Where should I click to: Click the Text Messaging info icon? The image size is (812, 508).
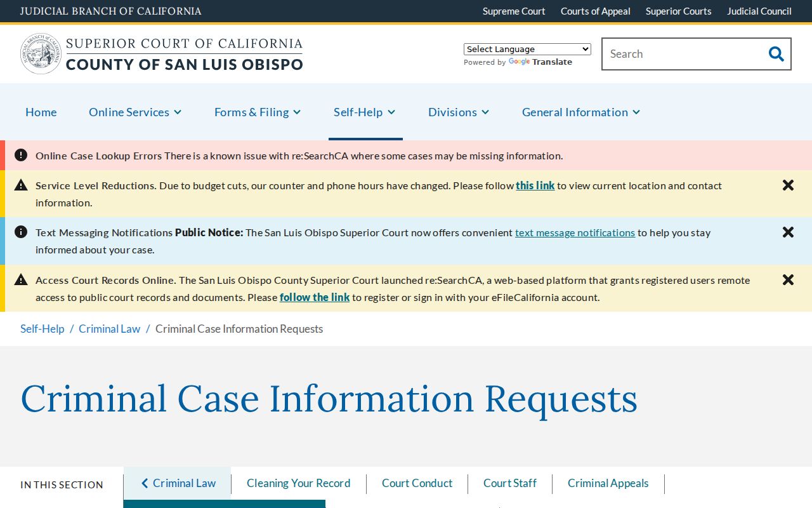tap(21, 232)
